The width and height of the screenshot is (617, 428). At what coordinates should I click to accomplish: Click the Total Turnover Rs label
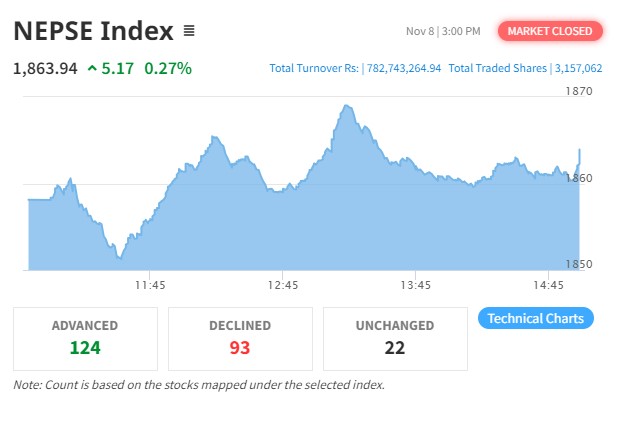313,69
